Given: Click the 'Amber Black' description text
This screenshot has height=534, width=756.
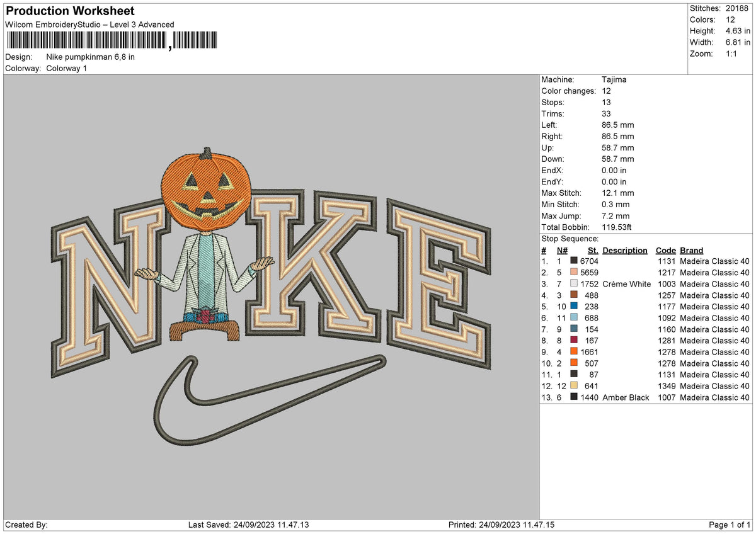Looking at the screenshot, I should 626,397.
